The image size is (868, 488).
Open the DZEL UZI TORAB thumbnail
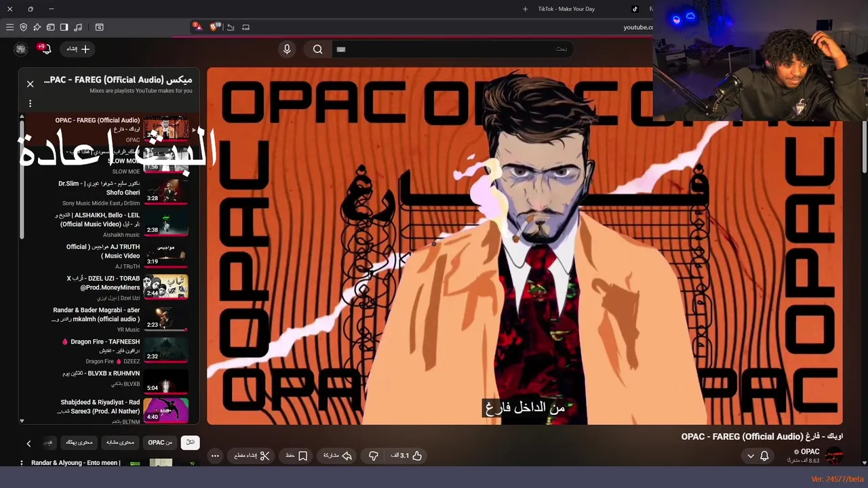[x=165, y=287]
